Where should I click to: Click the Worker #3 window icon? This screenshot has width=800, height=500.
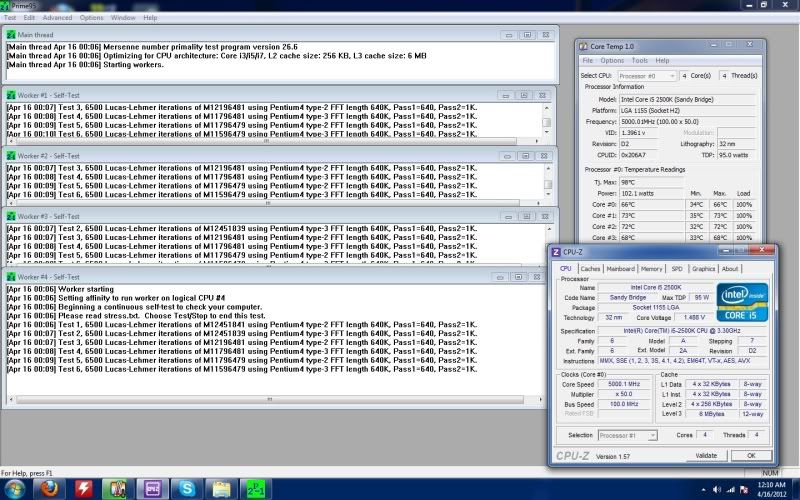coord(11,216)
